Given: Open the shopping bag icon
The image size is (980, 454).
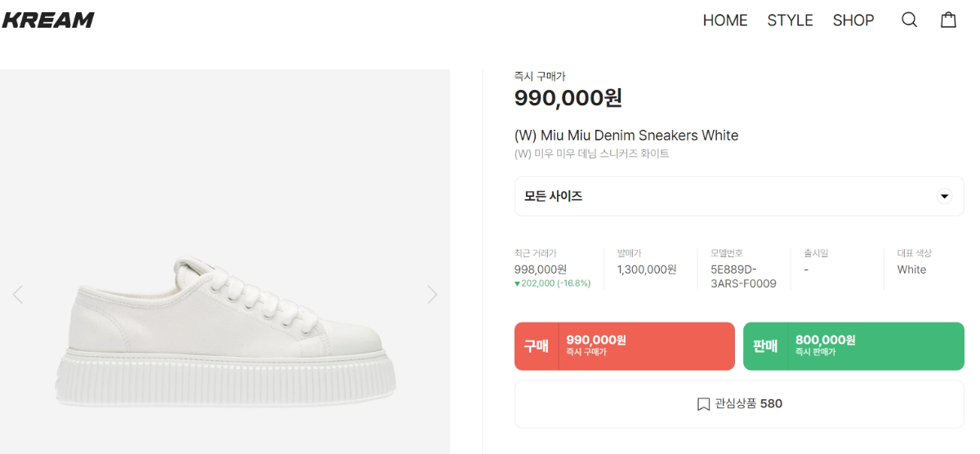Looking at the screenshot, I should (x=948, y=20).
